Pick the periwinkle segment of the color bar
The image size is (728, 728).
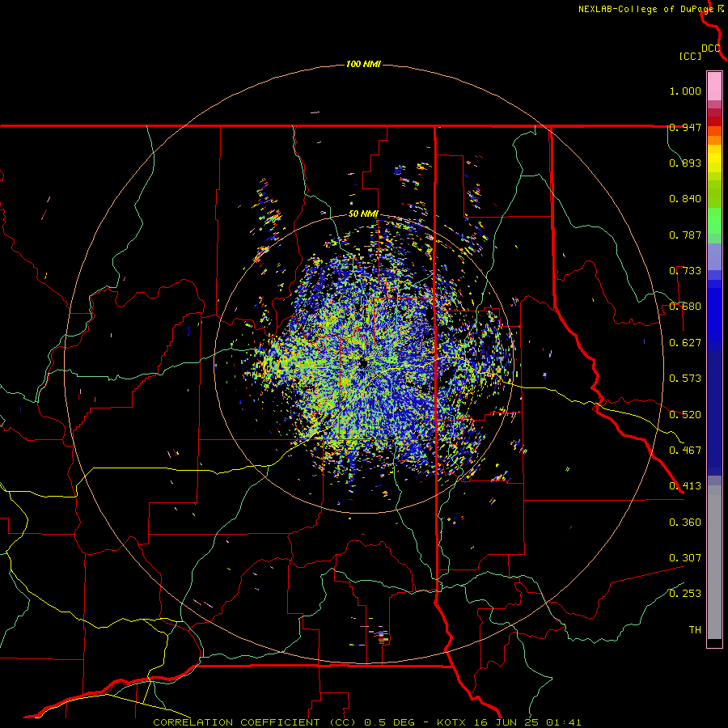(x=714, y=256)
